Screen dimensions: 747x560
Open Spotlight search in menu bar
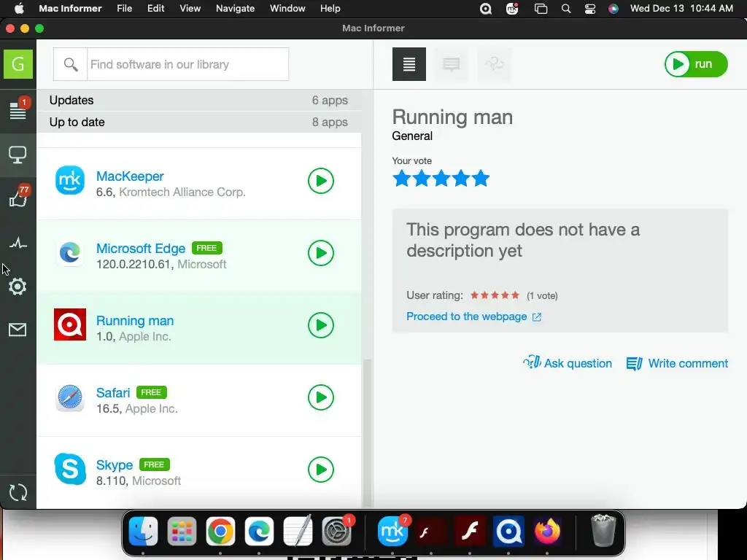[566, 9]
